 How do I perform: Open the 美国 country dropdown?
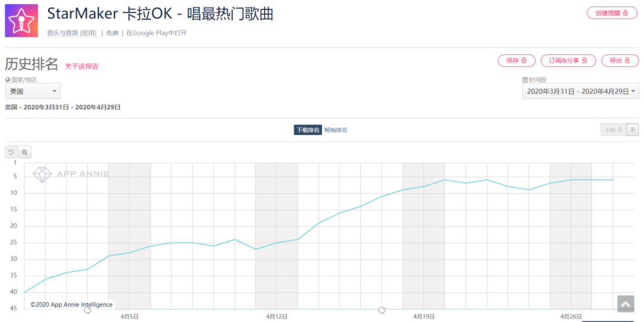[33, 91]
